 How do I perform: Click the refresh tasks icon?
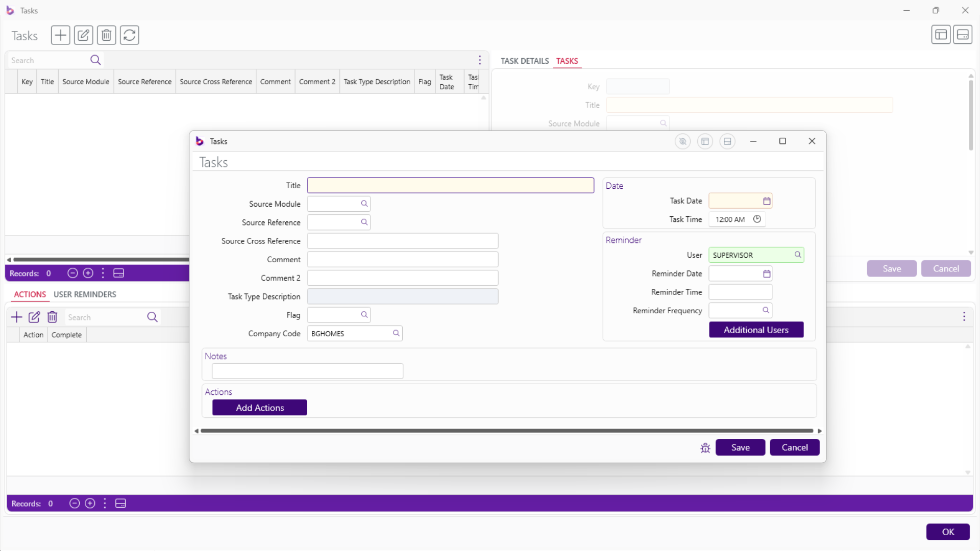click(x=129, y=35)
